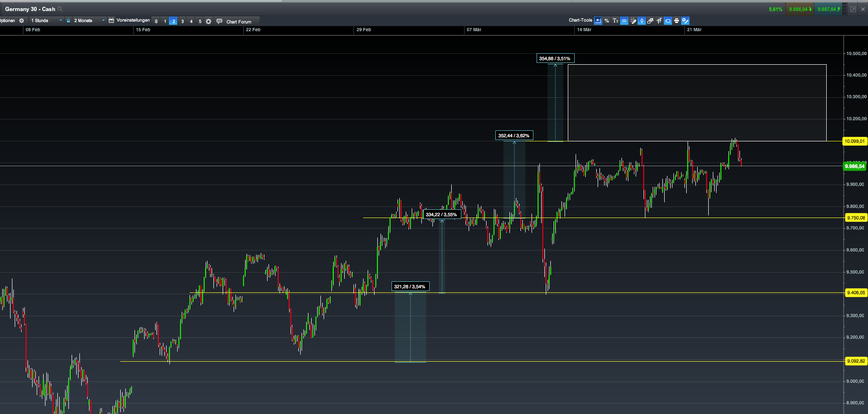
Task: Toggle the price tag label icon
Action: coord(668,21)
